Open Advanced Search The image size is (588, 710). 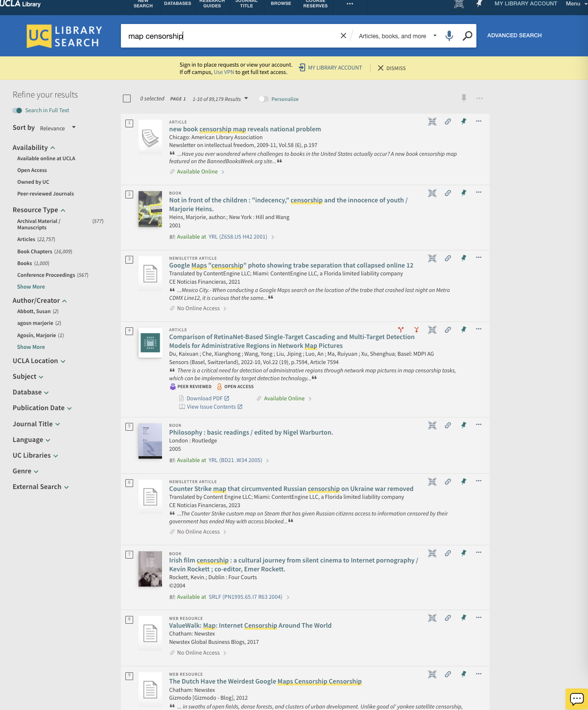(514, 36)
